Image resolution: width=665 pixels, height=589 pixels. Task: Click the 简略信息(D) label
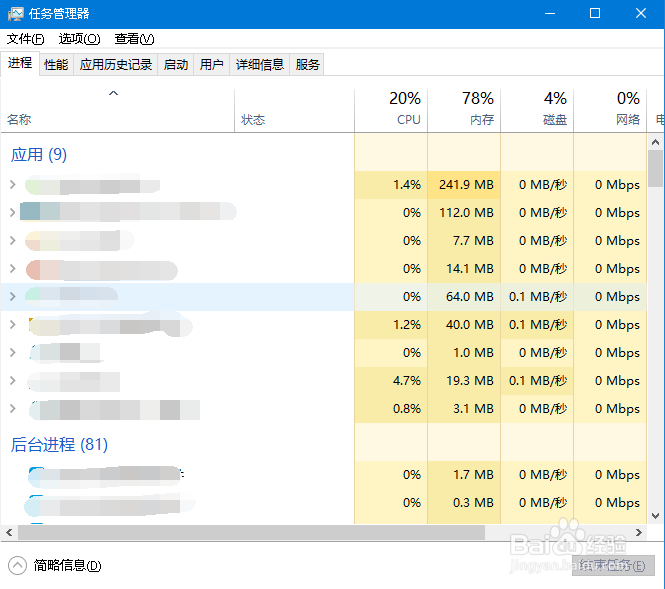67,566
